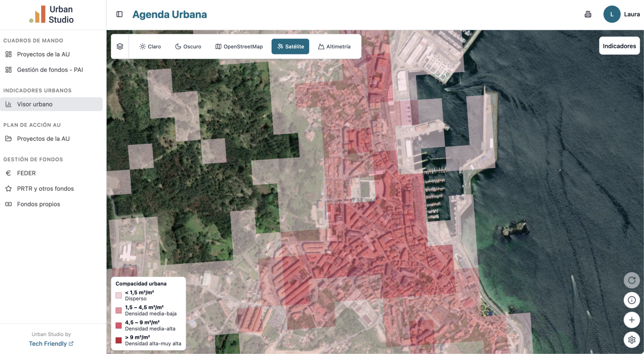Select OpenStreetMap basemap
This screenshot has width=644, height=354.
(239, 47)
